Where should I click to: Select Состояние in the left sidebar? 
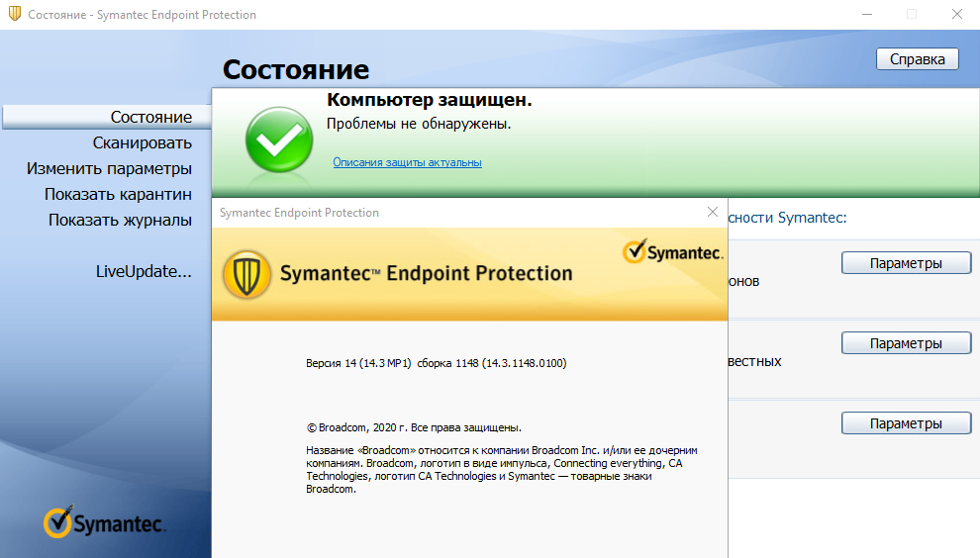(107, 117)
